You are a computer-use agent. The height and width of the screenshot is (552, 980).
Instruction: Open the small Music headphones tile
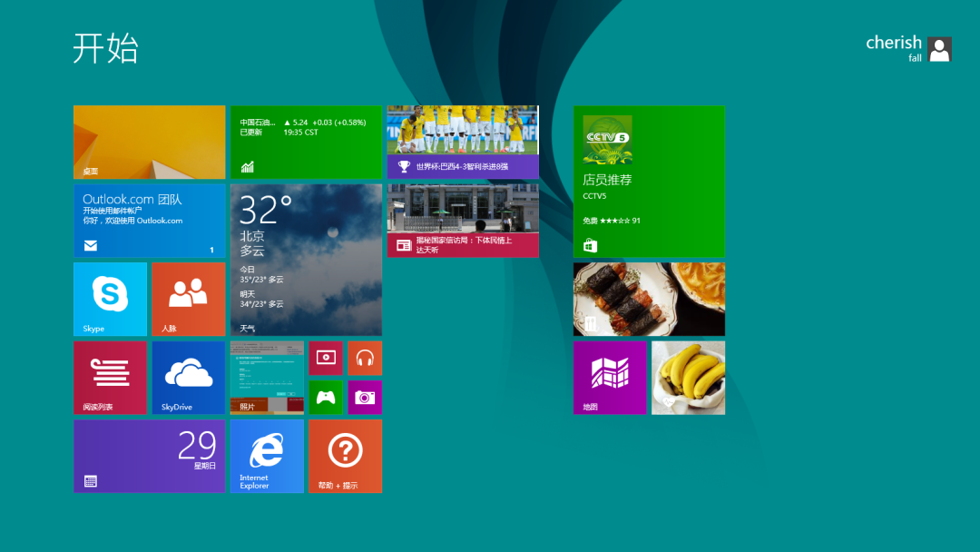pyautogui.click(x=365, y=359)
